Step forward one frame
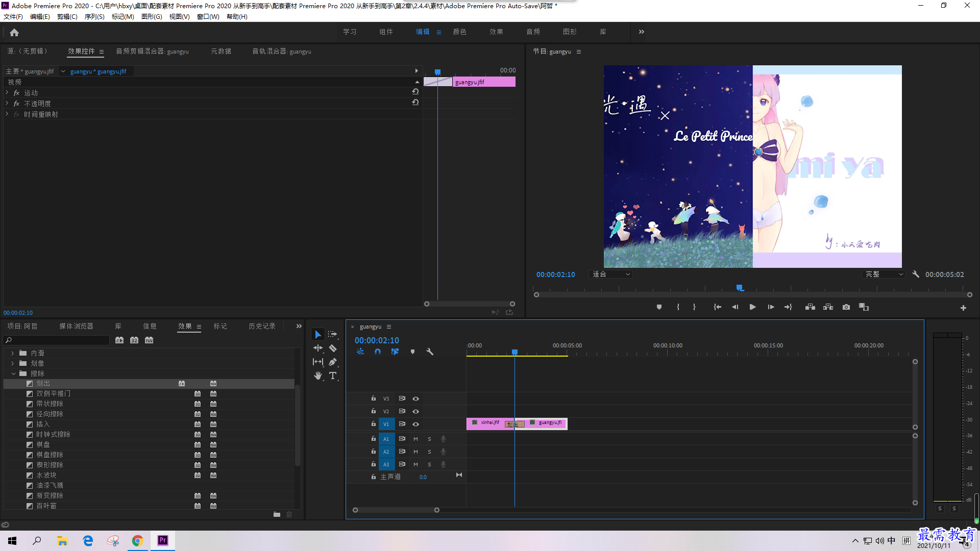980x551 pixels. pos(771,307)
